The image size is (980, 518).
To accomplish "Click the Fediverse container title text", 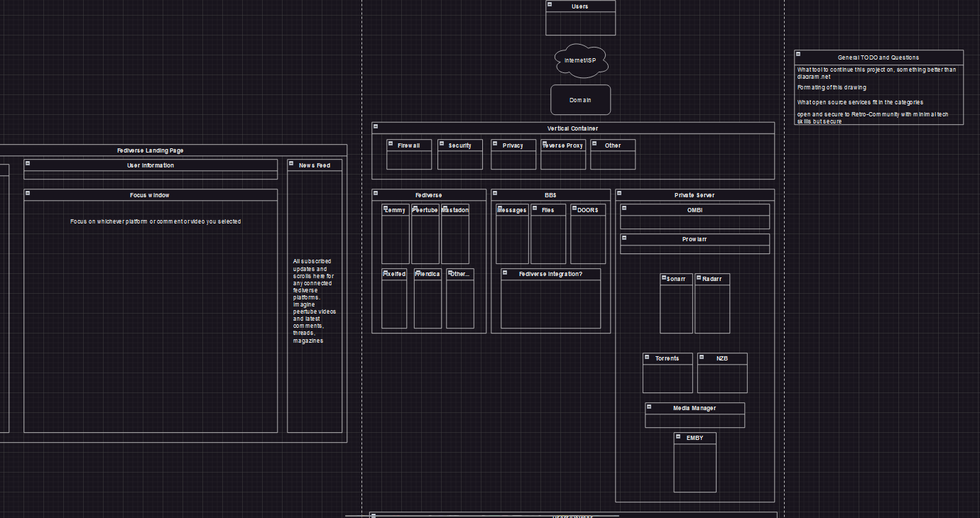I will coord(429,195).
